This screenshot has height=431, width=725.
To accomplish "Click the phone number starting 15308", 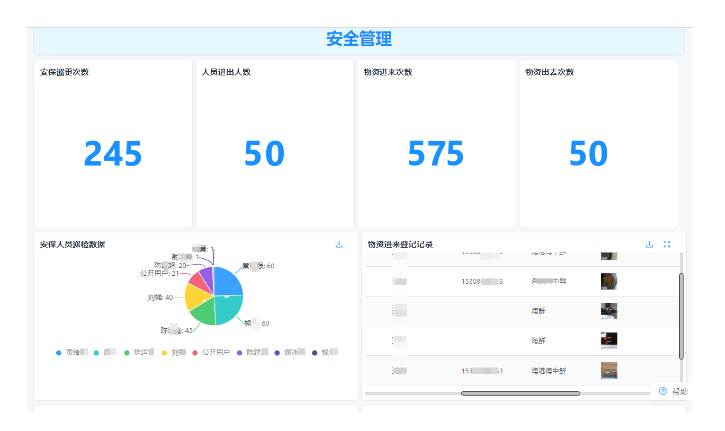I will pyautogui.click(x=482, y=281).
